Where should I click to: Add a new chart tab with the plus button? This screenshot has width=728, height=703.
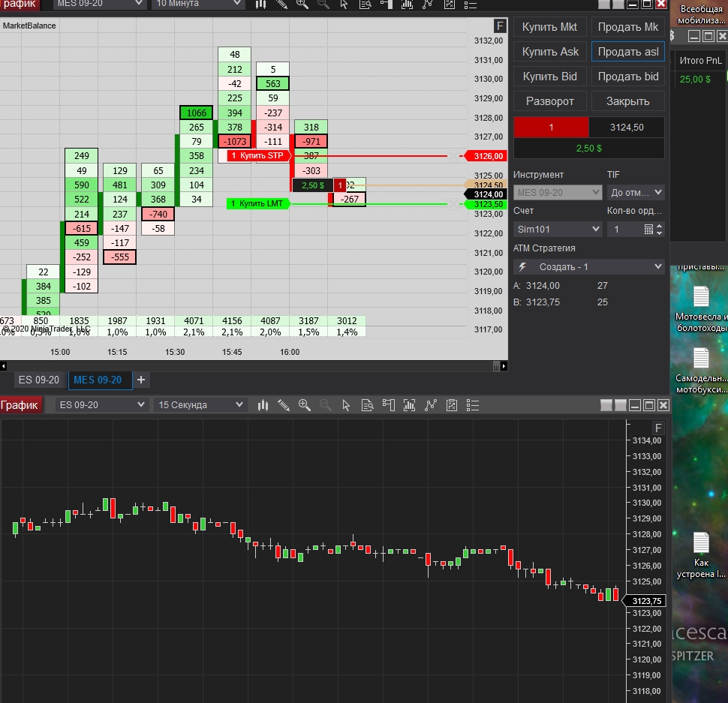pyautogui.click(x=141, y=380)
